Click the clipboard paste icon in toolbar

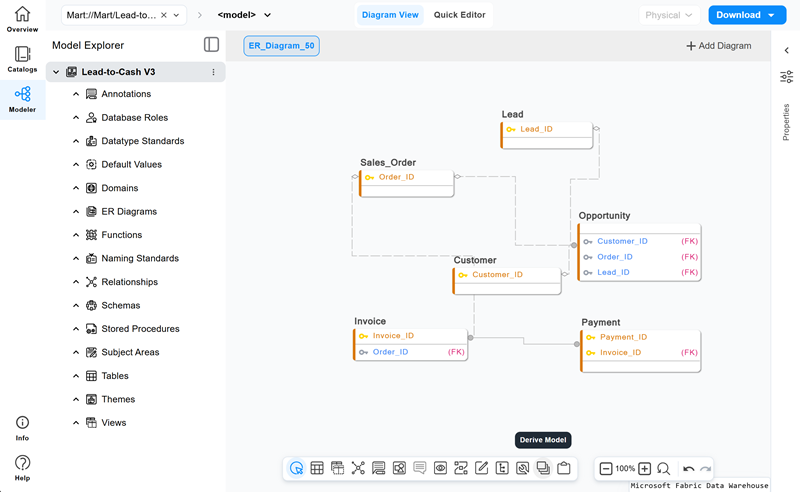(564, 468)
